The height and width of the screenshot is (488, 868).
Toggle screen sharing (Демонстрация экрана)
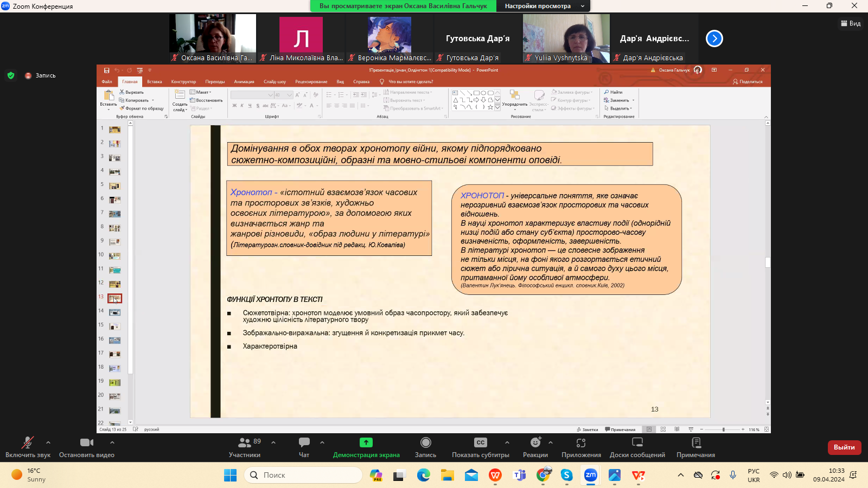pyautogui.click(x=366, y=447)
